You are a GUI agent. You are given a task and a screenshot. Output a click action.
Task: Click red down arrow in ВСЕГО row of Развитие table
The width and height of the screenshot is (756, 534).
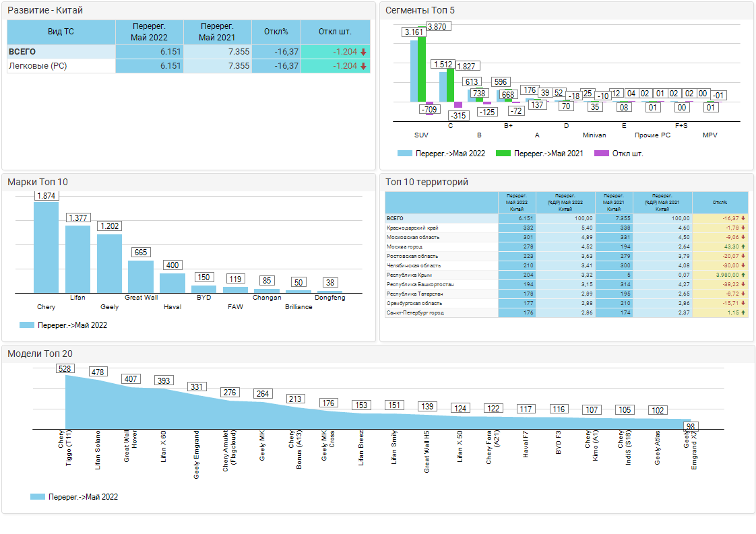pyautogui.click(x=363, y=52)
